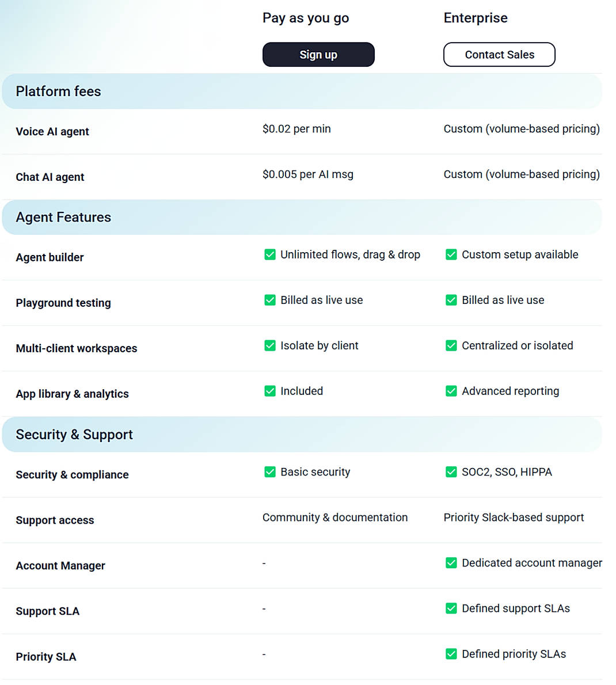The height and width of the screenshot is (685, 616).
Task: Select the Defined support SLAs text
Action: point(516,608)
